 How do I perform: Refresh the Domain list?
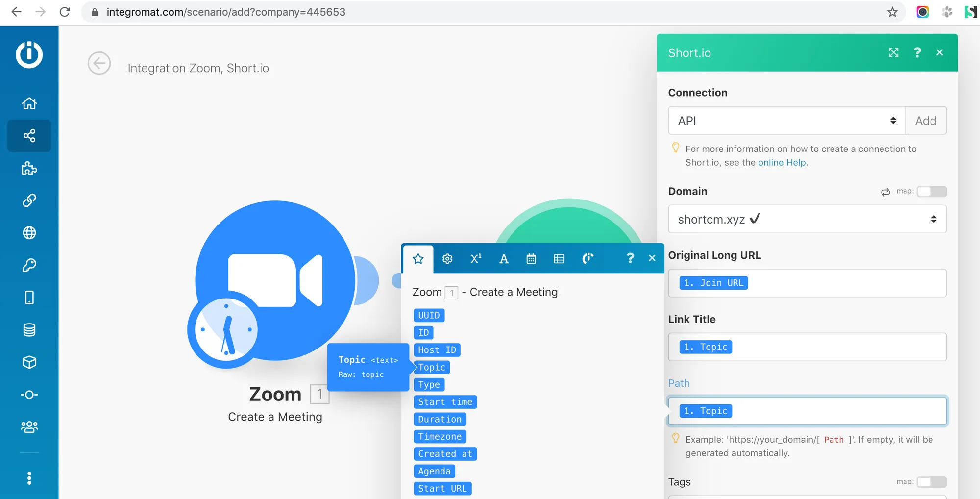885,192
